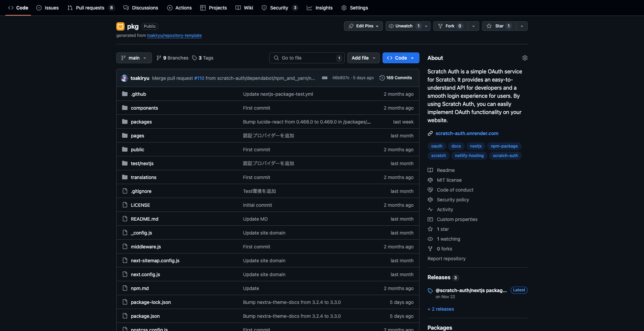Open the dropdown arrow next to Fork

[474, 26]
